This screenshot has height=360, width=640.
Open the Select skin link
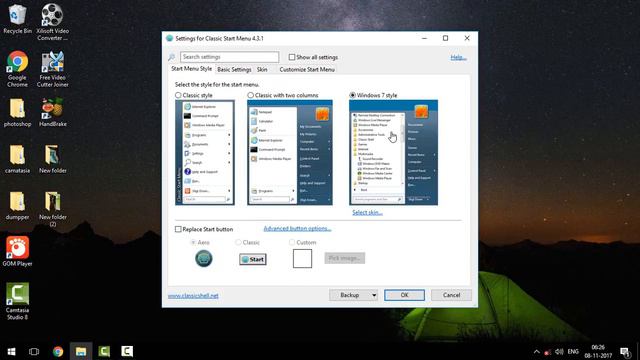point(367,212)
